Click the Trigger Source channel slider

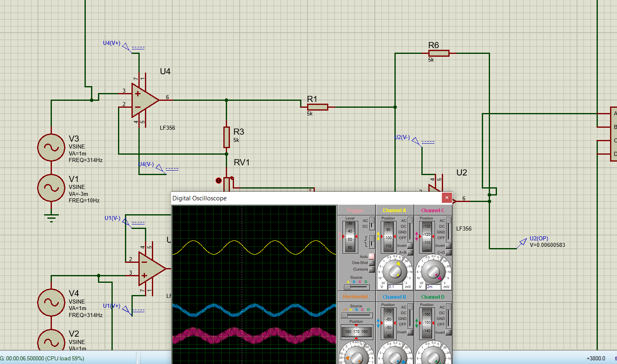coord(356,287)
